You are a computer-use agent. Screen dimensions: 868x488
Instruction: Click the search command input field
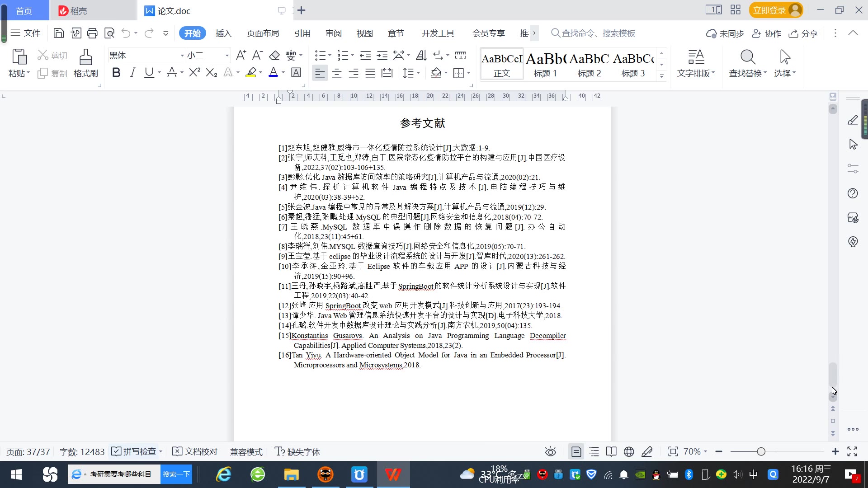(593, 33)
